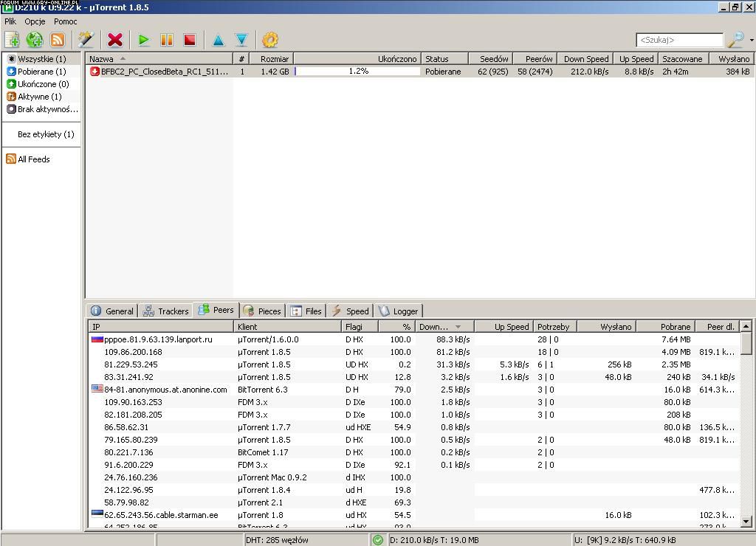This screenshot has height=546, width=756.
Task: Click Move Up Queue arrow icon
Action: [219, 40]
